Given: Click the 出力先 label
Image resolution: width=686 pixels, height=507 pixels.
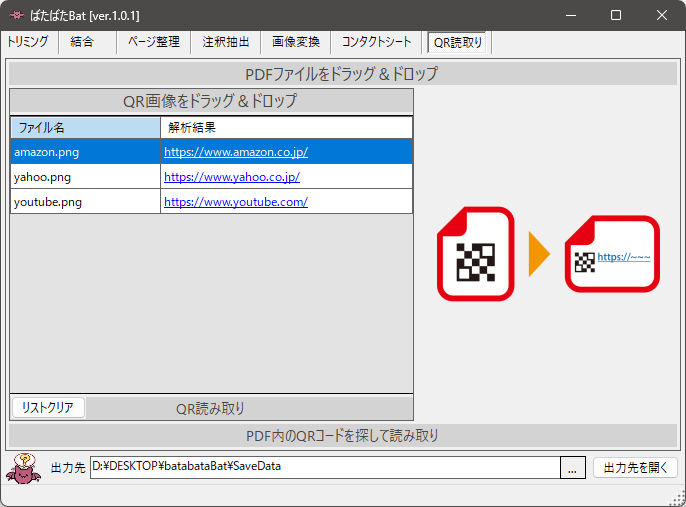Looking at the screenshot, I should tap(68, 468).
